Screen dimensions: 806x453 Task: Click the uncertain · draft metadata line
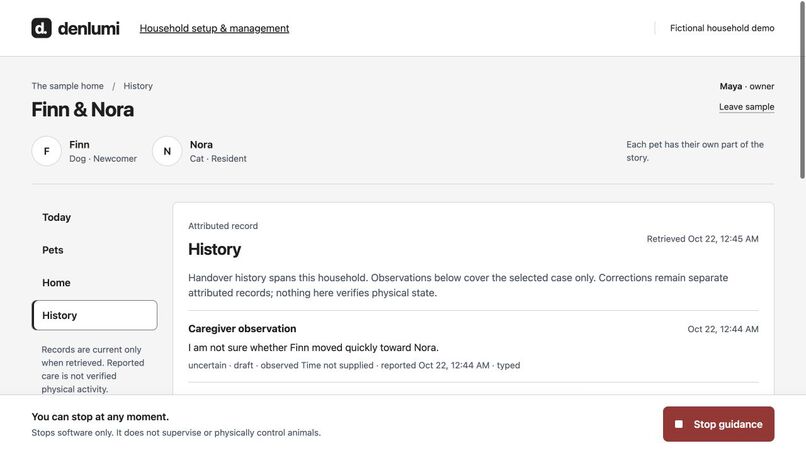point(354,365)
